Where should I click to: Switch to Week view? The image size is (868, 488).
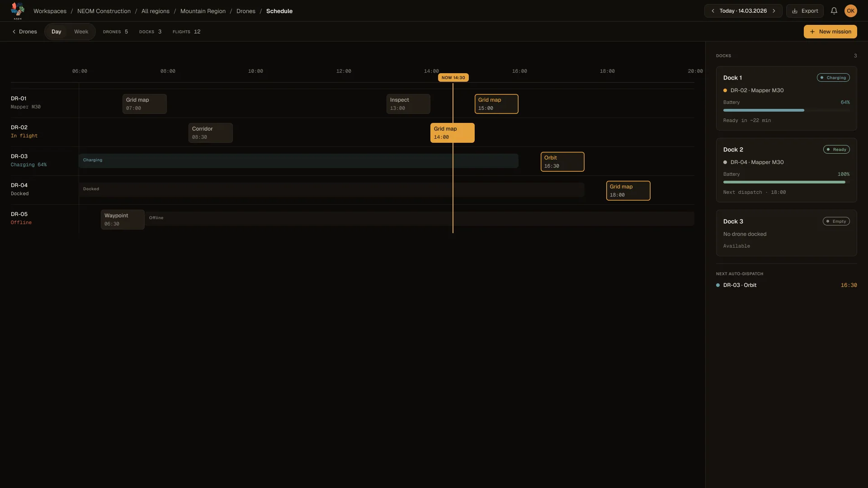pos(81,32)
